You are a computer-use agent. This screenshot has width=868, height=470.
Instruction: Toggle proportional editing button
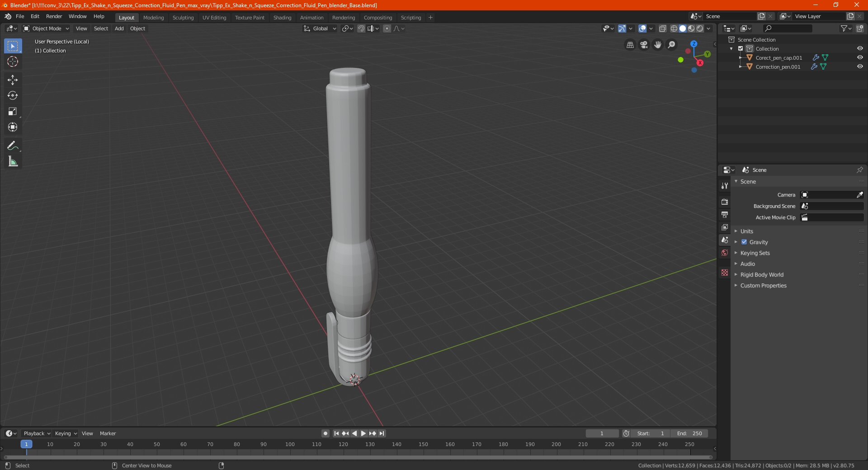click(387, 28)
